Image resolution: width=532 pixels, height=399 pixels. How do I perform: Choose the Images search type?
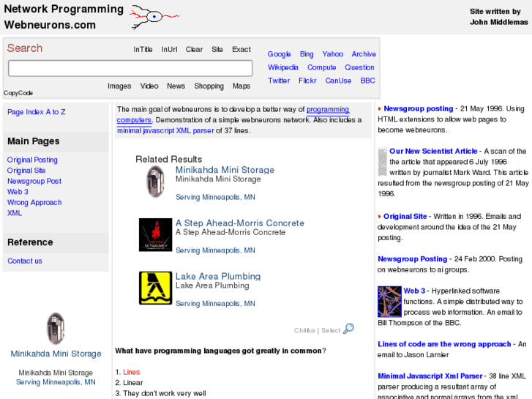119,86
